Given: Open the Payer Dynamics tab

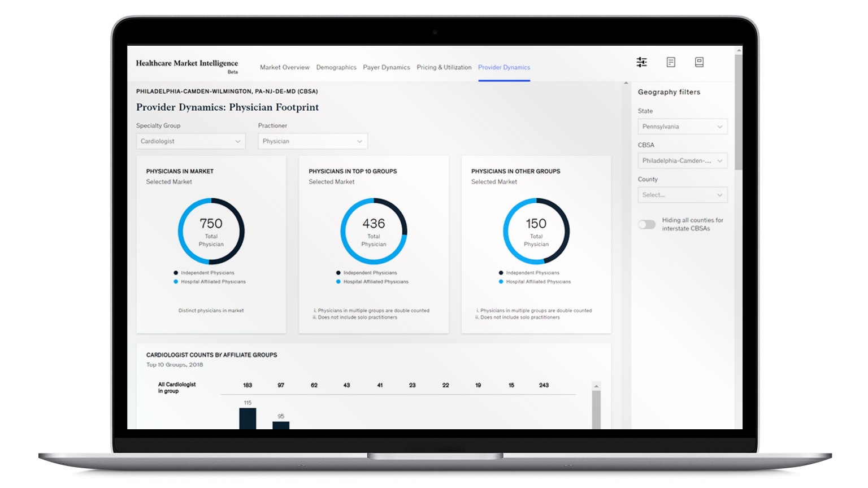Looking at the screenshot, I should (385, 67).
